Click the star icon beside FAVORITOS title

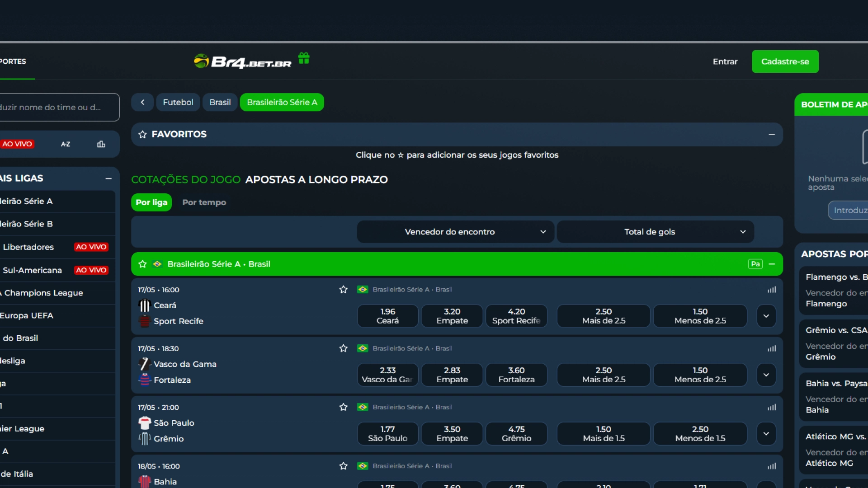coord(142,134)
